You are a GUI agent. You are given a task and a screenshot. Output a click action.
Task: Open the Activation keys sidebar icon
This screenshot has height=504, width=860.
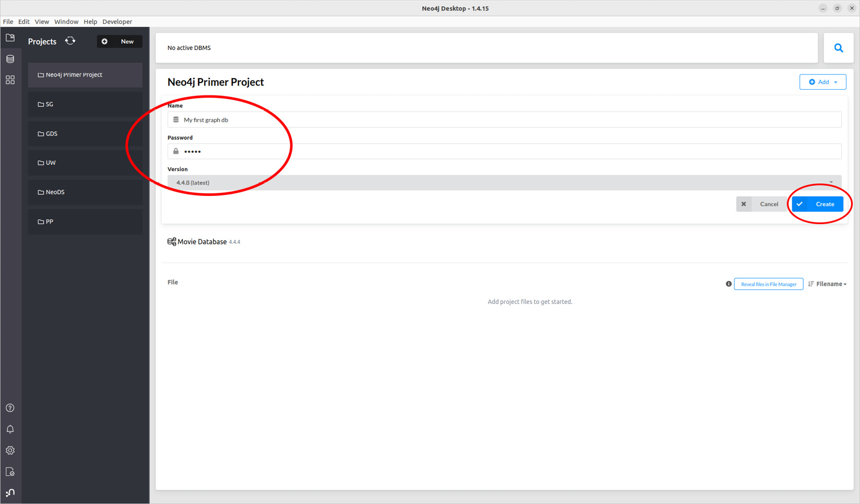pyautogui.click(x=10, y=472)
